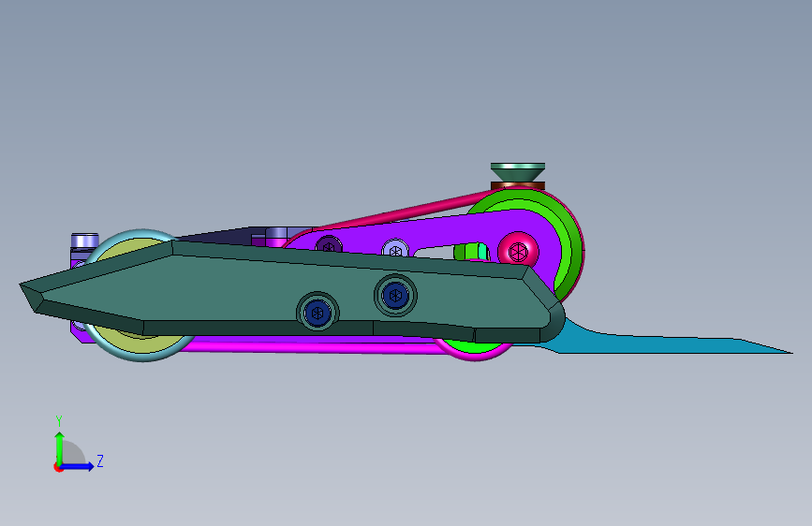Select the teal countersunk screw head on top
This screenshot has width=812, height=526.
tap(517, 172)
